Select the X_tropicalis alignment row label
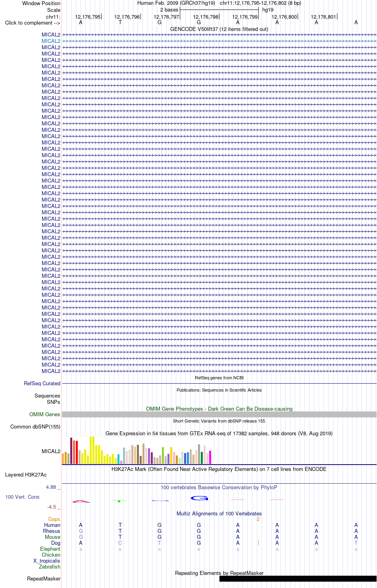This screenshot has width=377, height=588. click(47, 561)
